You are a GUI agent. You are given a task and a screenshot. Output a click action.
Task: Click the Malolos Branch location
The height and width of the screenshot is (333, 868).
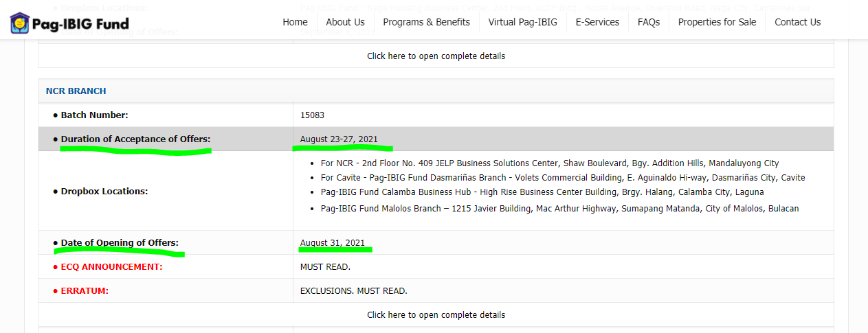tap(559, 208)
